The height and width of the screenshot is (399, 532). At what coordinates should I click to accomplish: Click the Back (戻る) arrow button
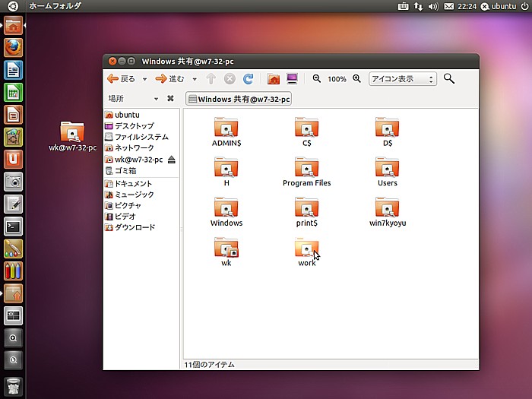coord(121,79)
